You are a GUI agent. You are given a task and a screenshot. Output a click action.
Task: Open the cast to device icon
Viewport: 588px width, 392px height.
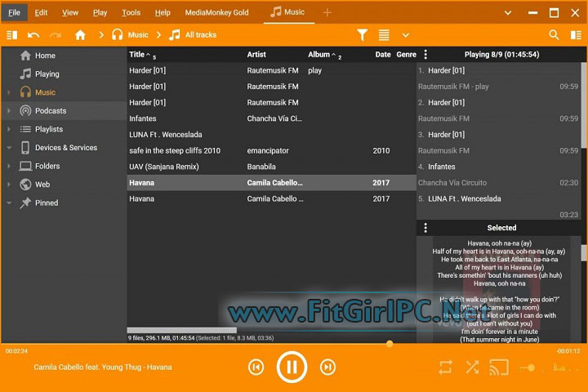click(x=497, y=367)
